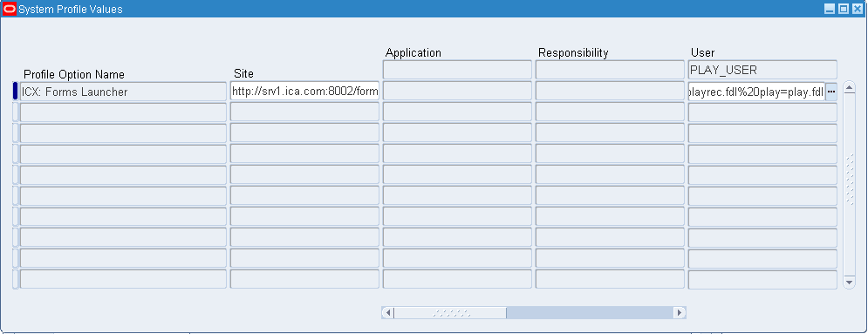Click vertical scrollbar up arrow

pyautogui.click(x=849, y=88)
